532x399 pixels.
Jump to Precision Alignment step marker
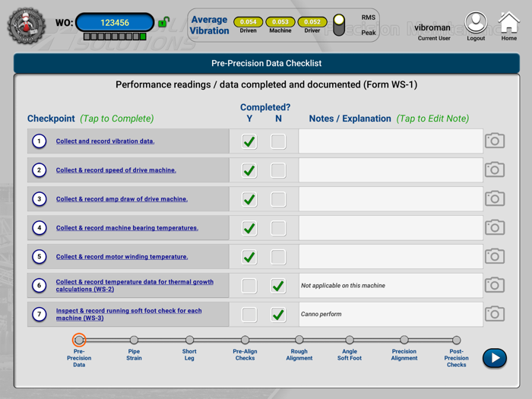pos(404,340)
